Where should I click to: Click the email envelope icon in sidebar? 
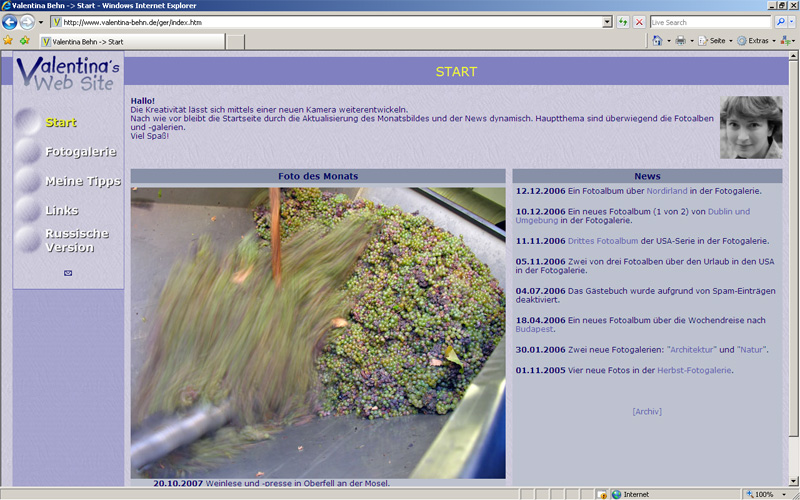pos(68,273)
